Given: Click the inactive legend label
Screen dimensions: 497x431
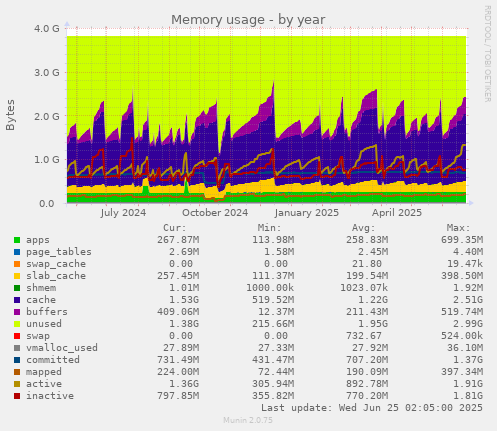Looking at the screenshot, I should [x=50, y=396].
